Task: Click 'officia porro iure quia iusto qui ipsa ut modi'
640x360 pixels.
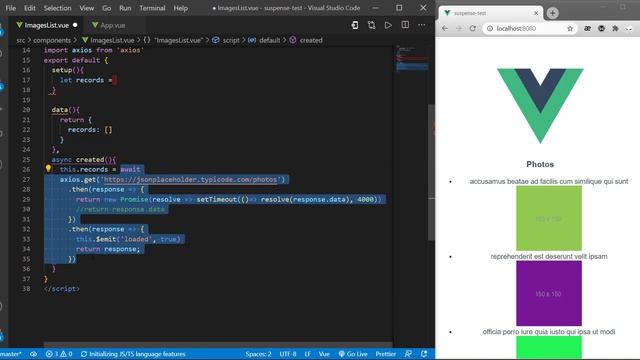Action: 549,332
